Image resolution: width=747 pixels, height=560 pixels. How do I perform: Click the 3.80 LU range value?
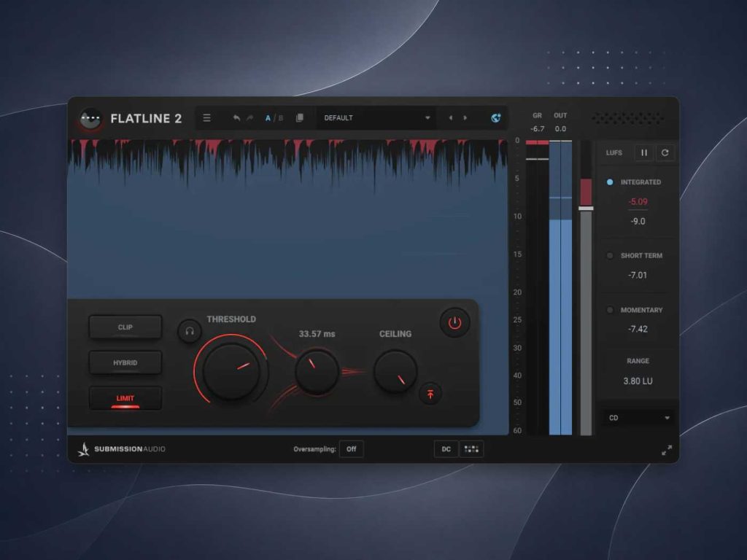[638, 381]
